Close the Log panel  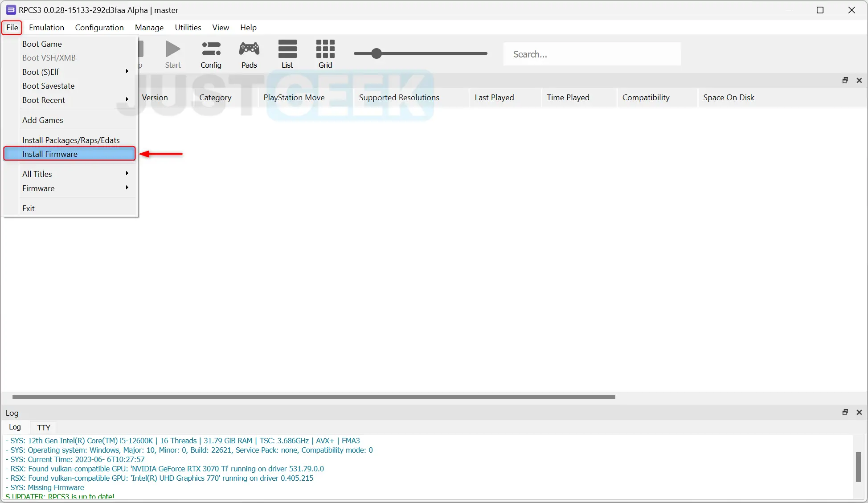(859, 412)
